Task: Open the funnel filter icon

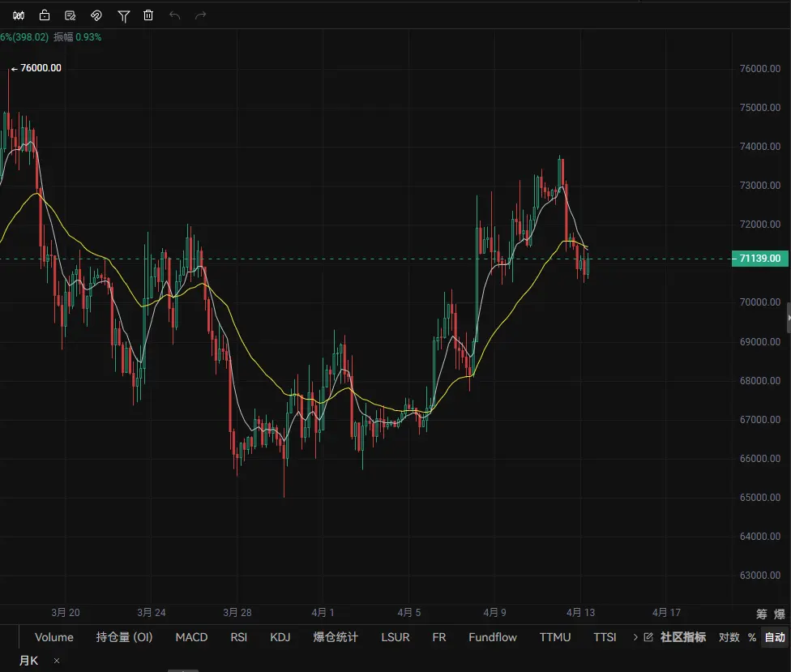Action: pyautogui.click(x=123, y=16)
